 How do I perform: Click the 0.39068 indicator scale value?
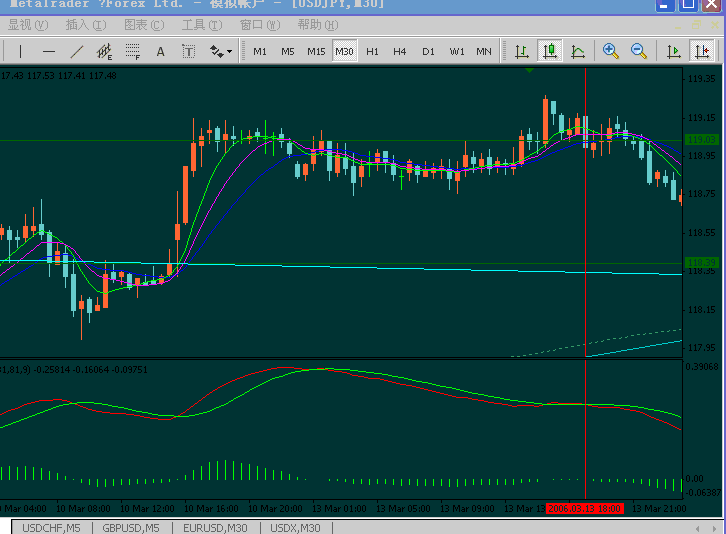tap(703, 367)
